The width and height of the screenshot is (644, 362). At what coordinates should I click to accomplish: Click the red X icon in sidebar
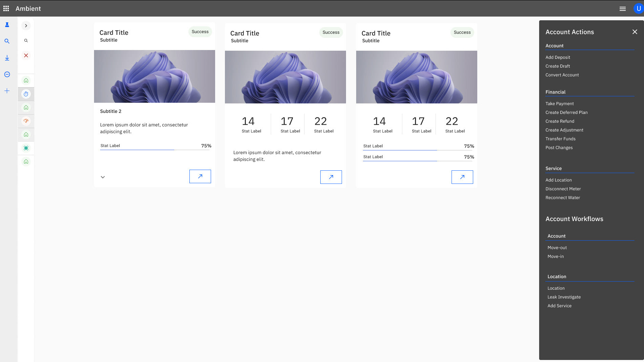(26, 55)
